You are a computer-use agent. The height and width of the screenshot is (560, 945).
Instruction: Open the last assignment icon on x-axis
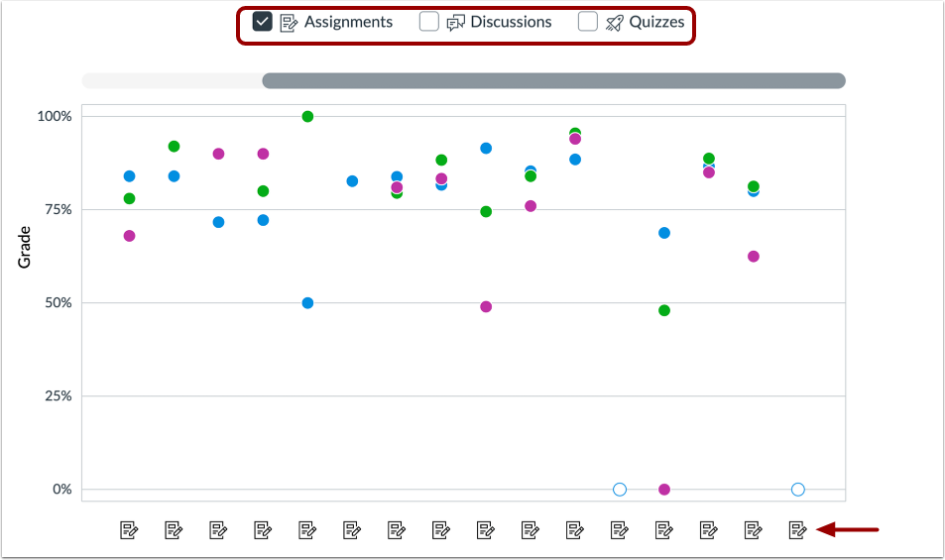798,530
